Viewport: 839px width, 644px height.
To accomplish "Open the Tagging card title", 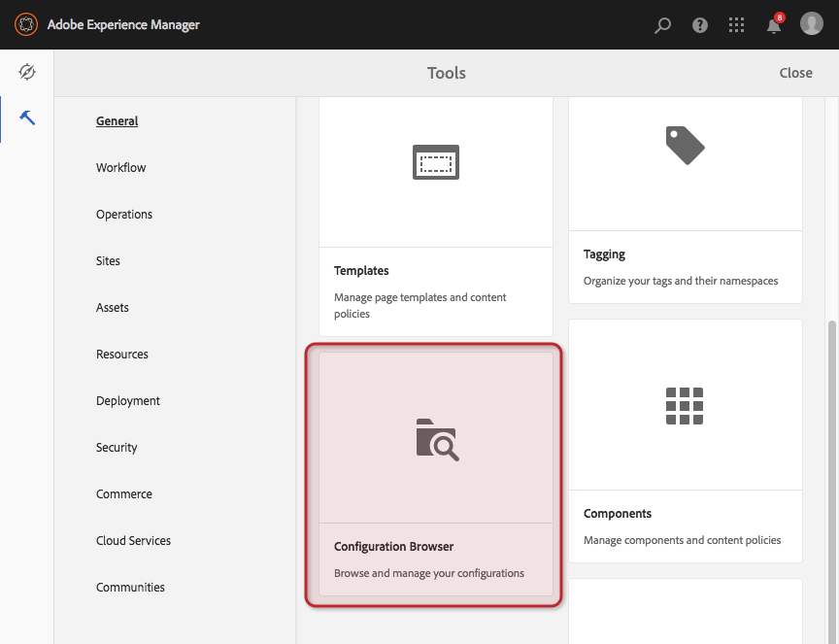I will (x=604, y=254).
